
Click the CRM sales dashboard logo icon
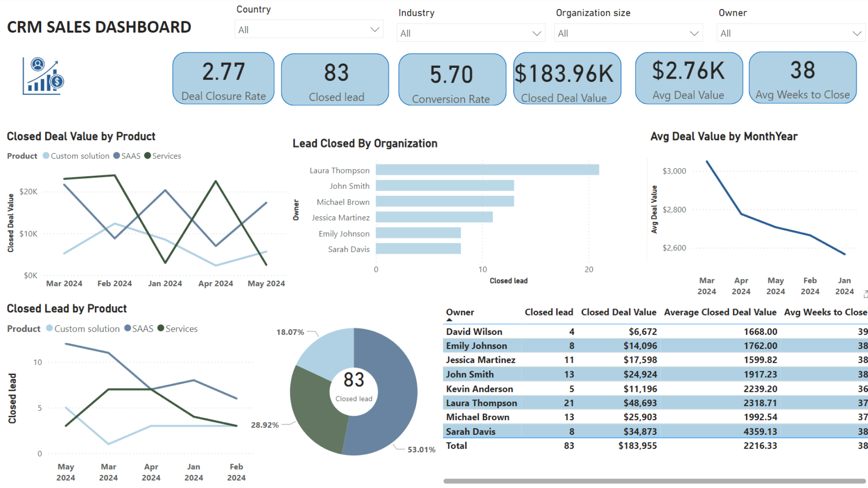point(43,76)
